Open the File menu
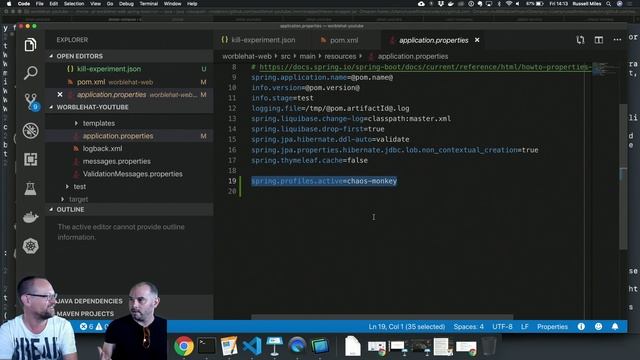This screenshot has height=360, width=640. 39,4
